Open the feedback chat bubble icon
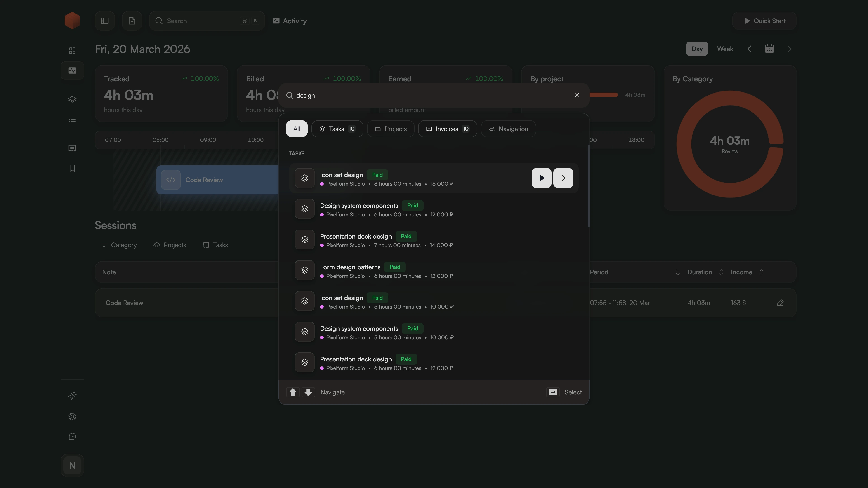The width and height of the screenshot is (868, 488). pyautogui.click(x=72, y=436)
